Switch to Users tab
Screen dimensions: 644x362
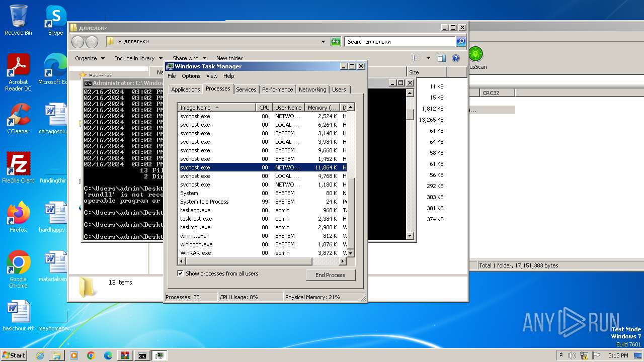tap(339, 89)
